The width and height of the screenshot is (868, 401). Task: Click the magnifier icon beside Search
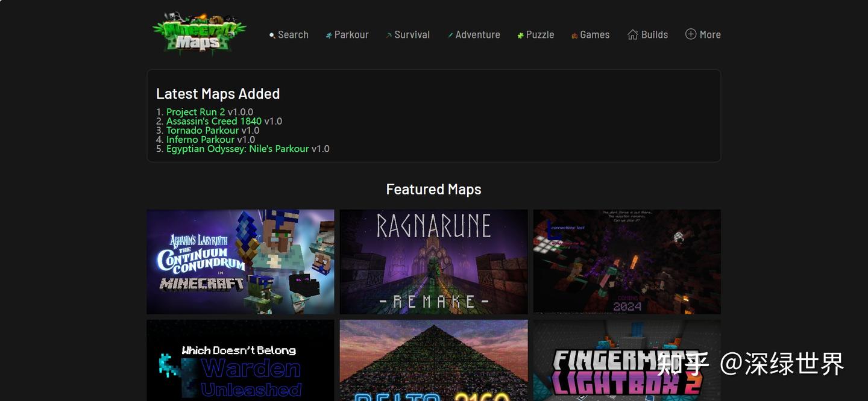pyautogui.click(x=272, y=36)
